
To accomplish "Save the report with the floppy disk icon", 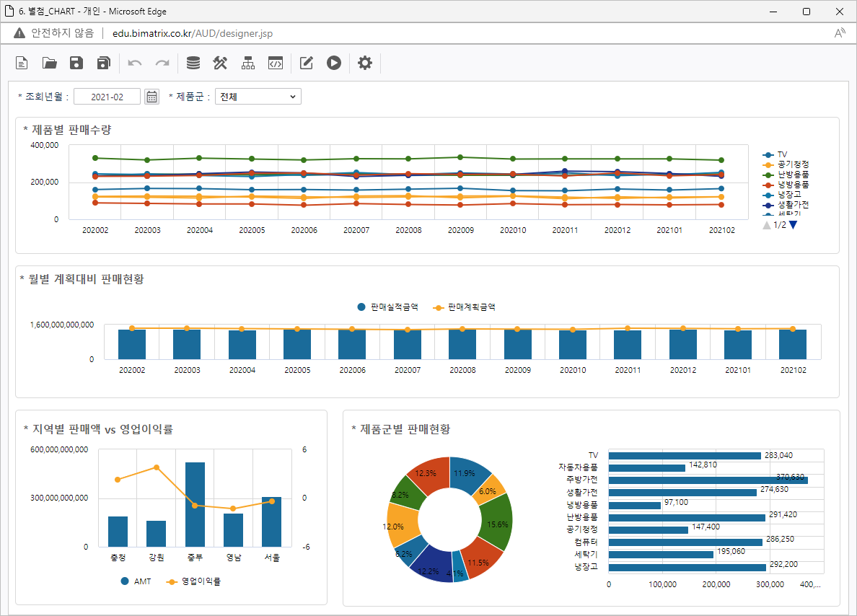I will pos(76,63).
